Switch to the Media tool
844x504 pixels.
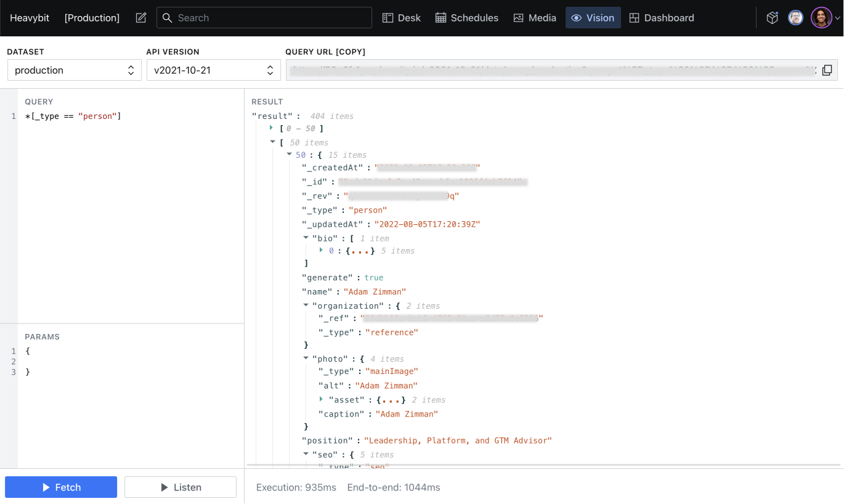pos(535,18)
